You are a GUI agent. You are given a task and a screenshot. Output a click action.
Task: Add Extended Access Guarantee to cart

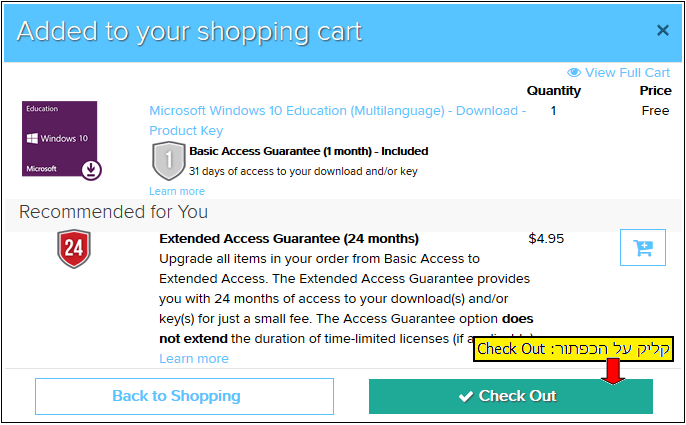pyautogui.click(x=643, y=247)
